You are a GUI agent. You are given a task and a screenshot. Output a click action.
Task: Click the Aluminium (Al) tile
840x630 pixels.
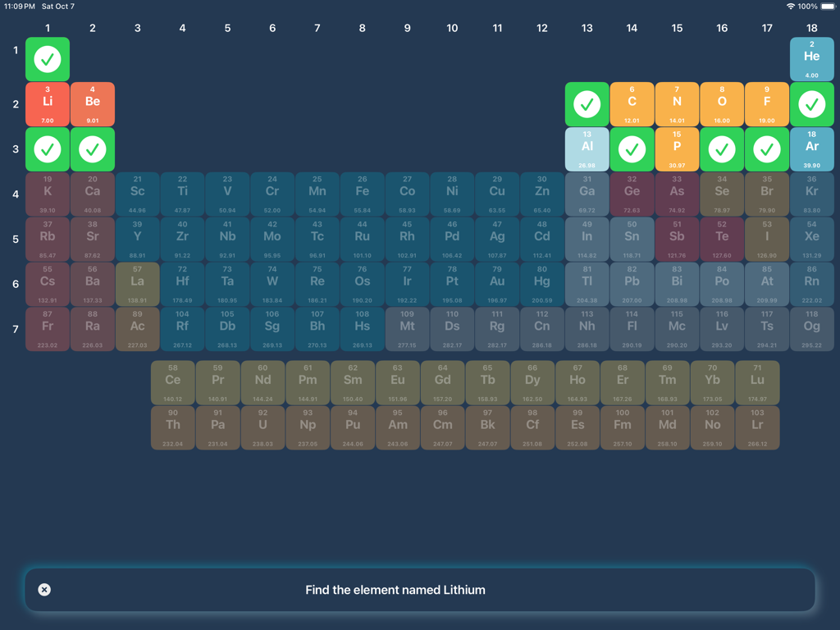(x=587, y=149)
